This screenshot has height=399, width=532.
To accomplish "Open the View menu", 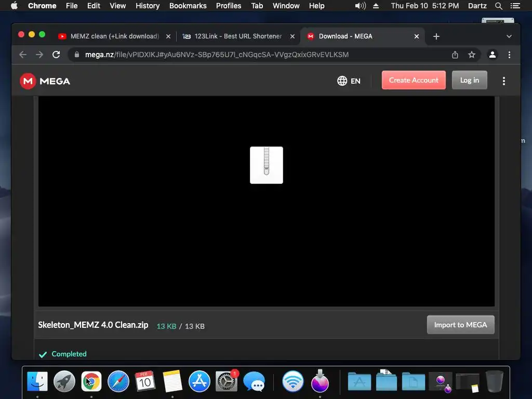I will coord(118,6).
